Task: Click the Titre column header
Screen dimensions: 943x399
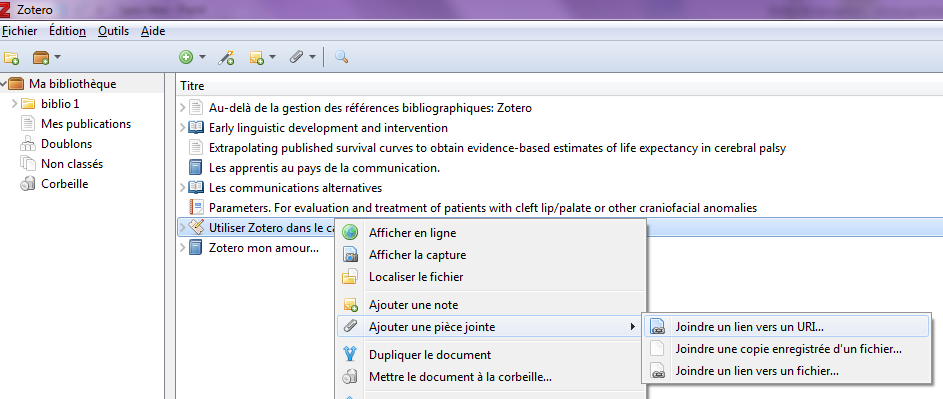Action: coord(559,86)
